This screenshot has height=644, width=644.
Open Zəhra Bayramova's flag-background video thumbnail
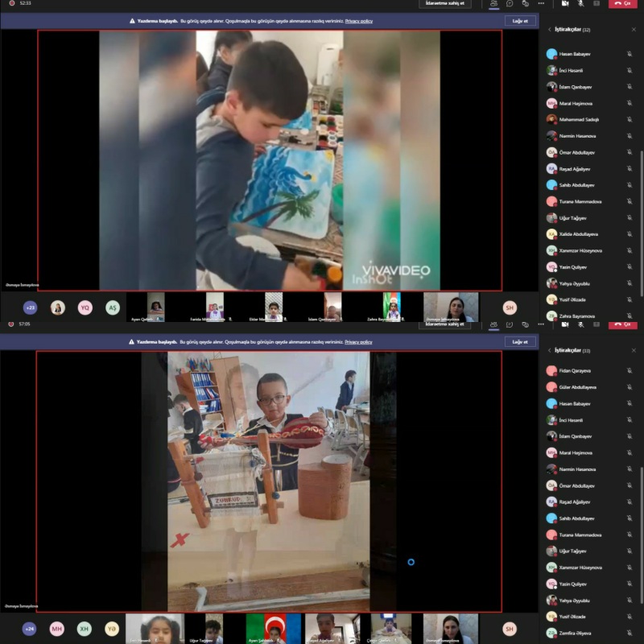[x=392, y=307]
